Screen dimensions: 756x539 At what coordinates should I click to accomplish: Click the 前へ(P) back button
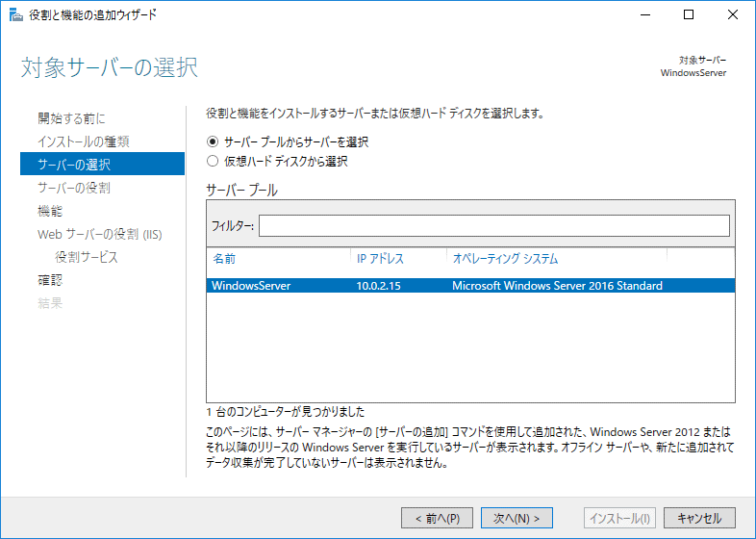point(437,518)
